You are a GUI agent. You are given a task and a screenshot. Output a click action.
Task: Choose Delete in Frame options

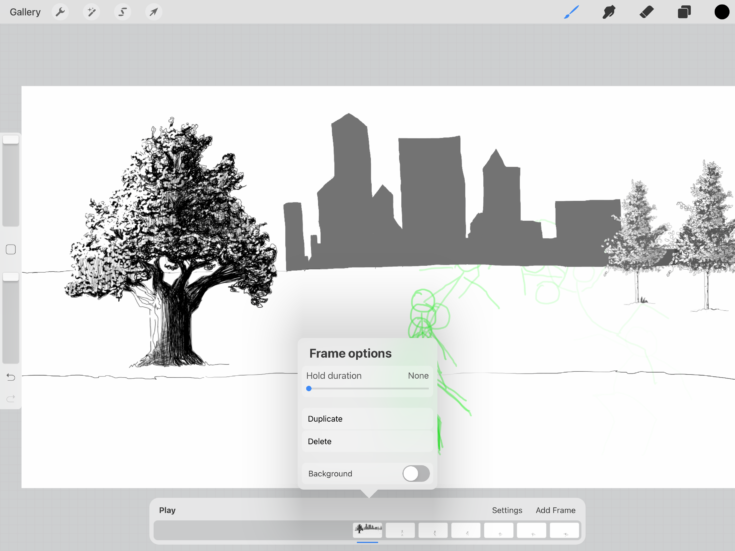320,441
